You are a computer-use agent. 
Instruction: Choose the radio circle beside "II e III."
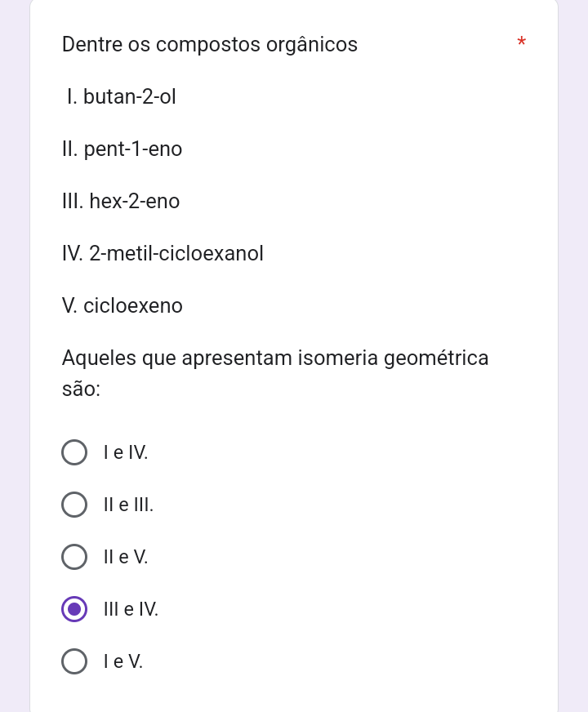point(74,505)
